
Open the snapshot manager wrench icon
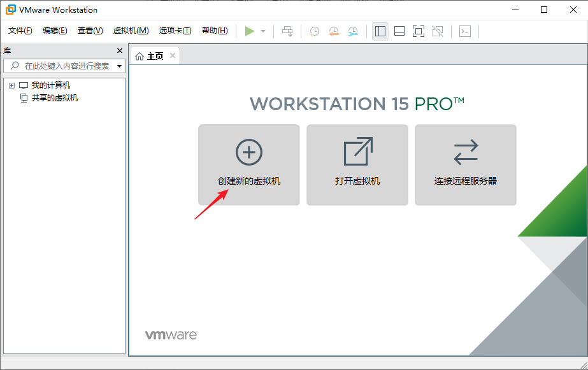[x=353, y=31]
